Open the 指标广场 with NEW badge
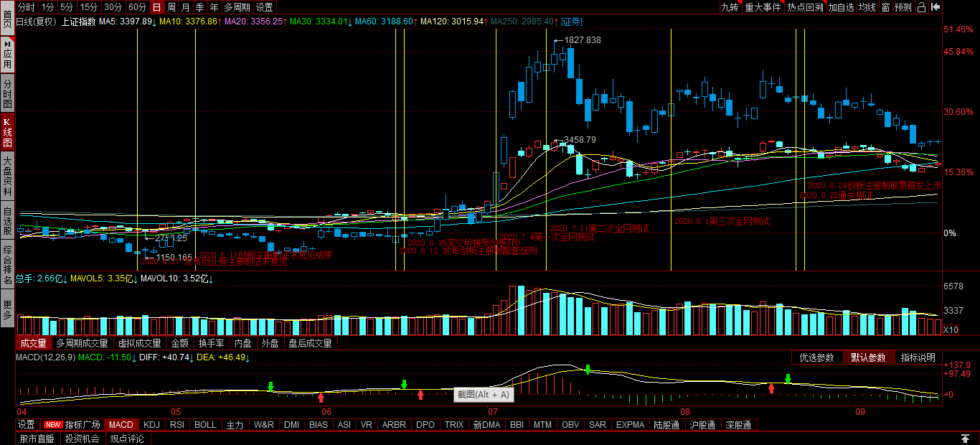Image resolution: width=980 pixels, height=445 pixels. click(73, 425)
